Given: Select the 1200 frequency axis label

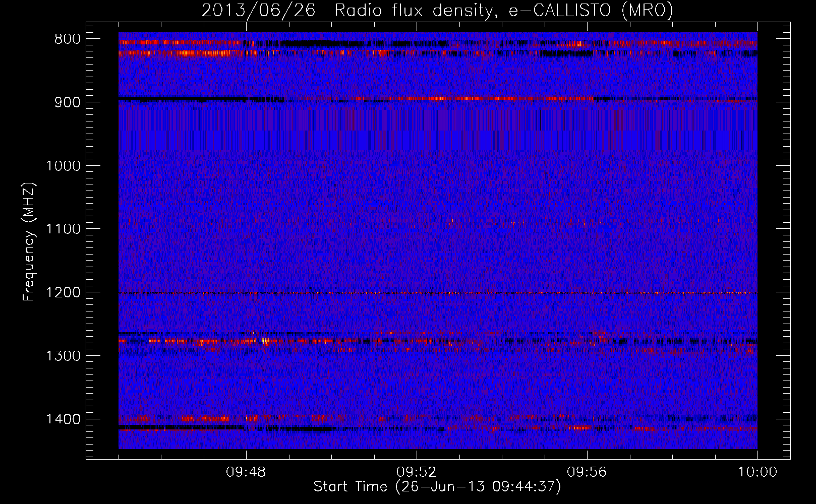Looking at the screenshot, I should coord(63,293).
